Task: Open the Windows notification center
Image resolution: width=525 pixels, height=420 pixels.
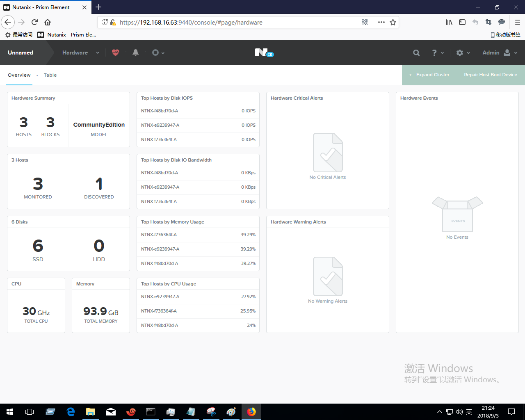Action: tap(511, 412)
